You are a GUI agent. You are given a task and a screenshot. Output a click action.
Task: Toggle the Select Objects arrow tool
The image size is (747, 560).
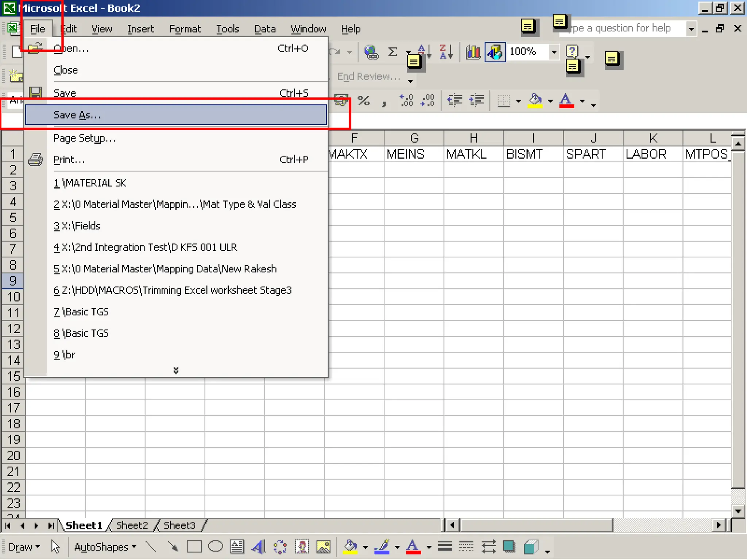55,547
